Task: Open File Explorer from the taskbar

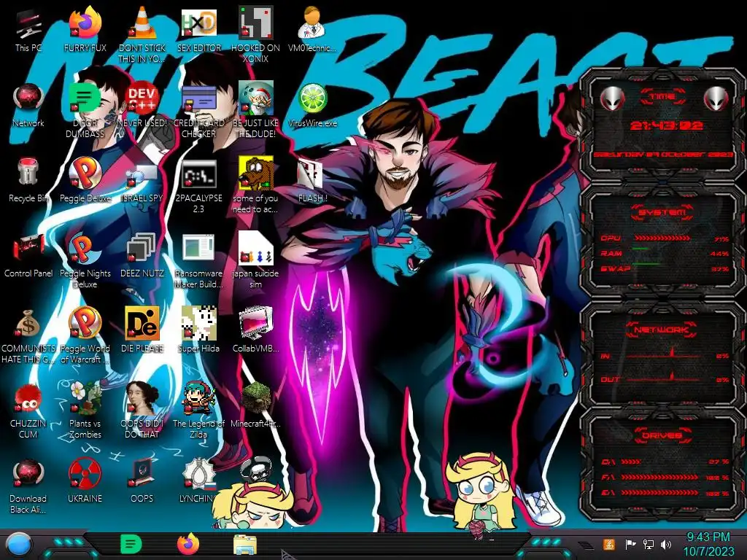Action: [245, 545]
